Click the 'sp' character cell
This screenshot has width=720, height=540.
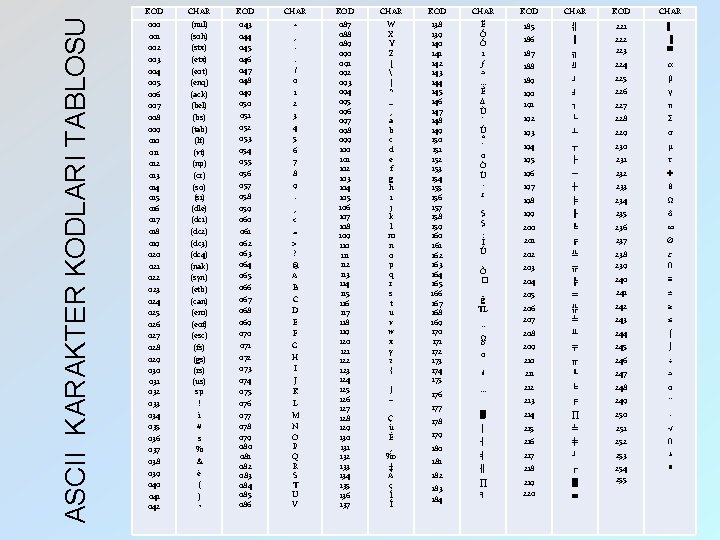[x=199, y=392]
